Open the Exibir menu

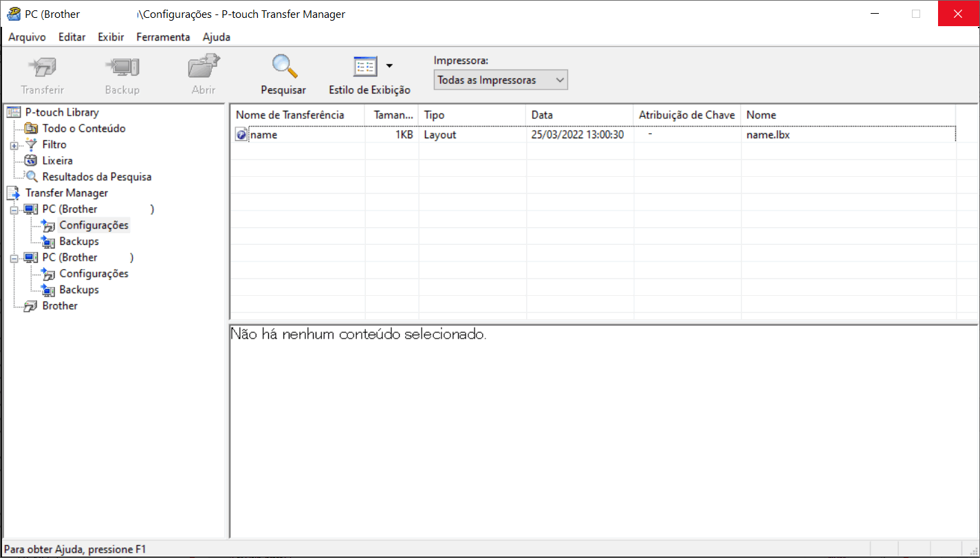[111, 37]
